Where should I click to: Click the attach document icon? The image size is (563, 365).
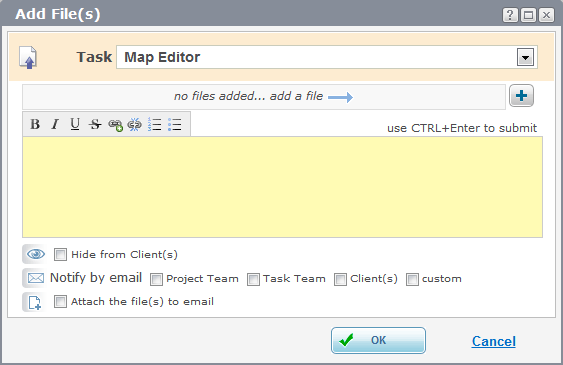tap(34, 302)
